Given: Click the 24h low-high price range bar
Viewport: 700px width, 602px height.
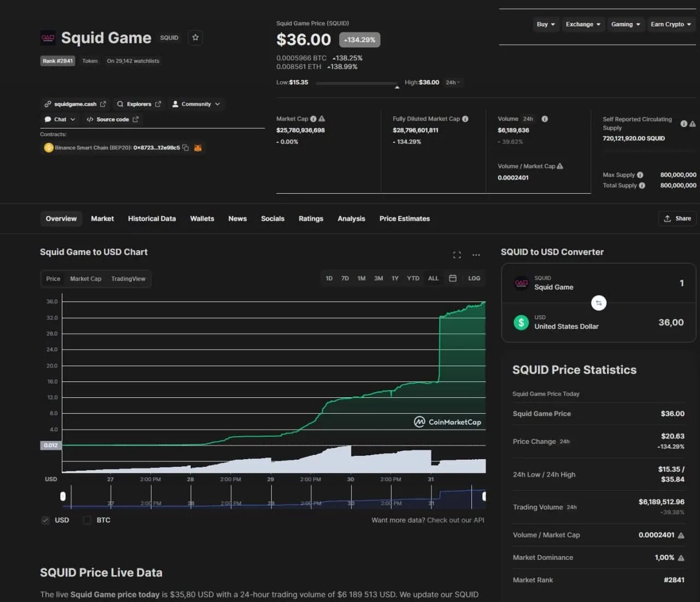Looking at the screenshot, I should 357,83.
